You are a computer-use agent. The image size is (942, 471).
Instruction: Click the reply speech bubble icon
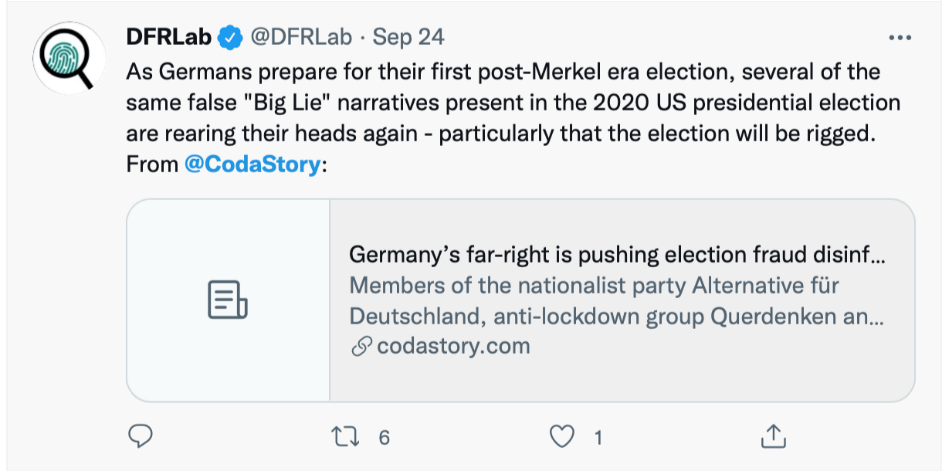141,436
